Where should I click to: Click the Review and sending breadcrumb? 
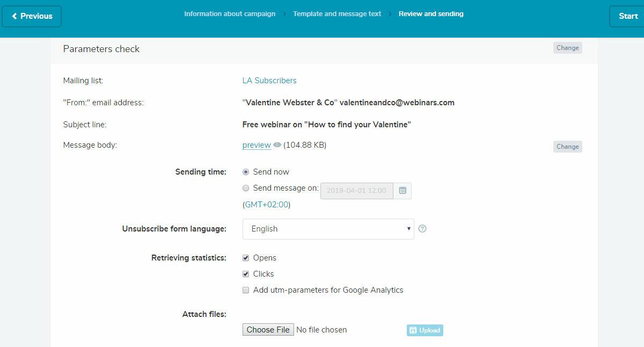431,13
